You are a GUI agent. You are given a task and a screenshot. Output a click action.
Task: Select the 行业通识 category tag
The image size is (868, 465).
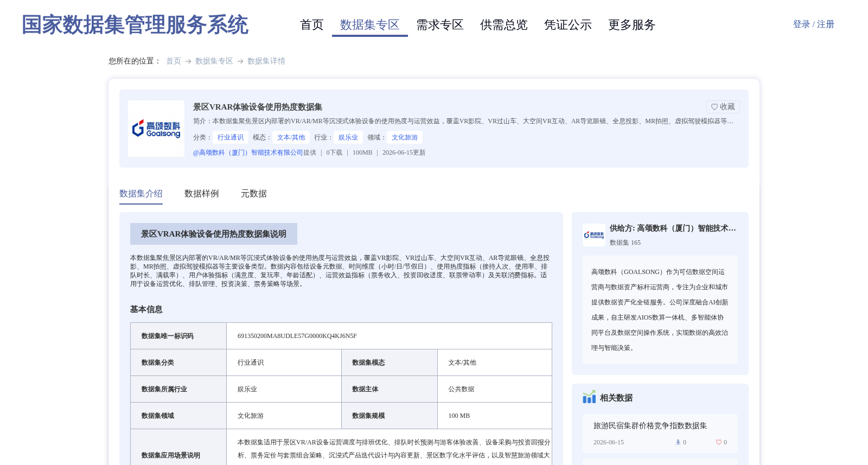[x=231, y=137]
